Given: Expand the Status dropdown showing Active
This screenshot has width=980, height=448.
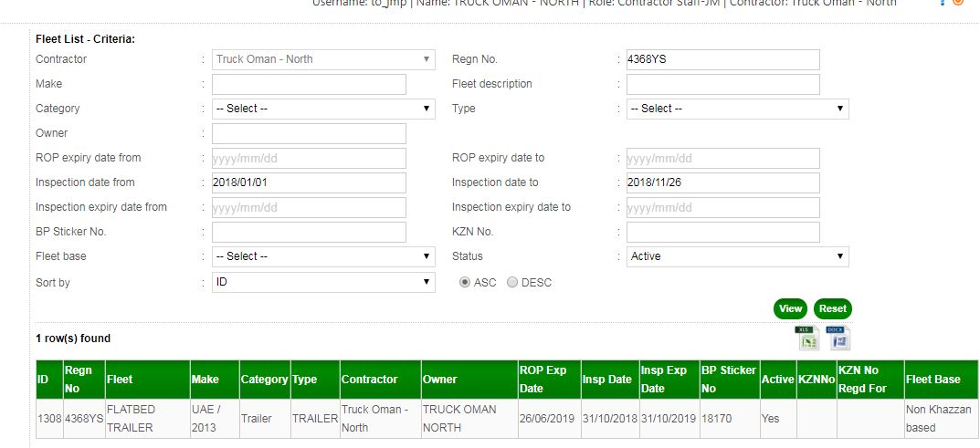Looking at the screenshot, I should pos(737,256).
